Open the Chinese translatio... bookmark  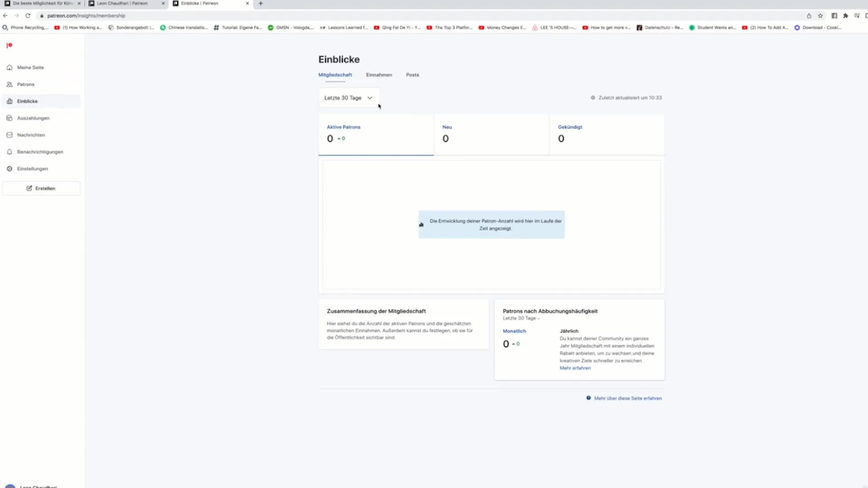click(x=184, y=28)
